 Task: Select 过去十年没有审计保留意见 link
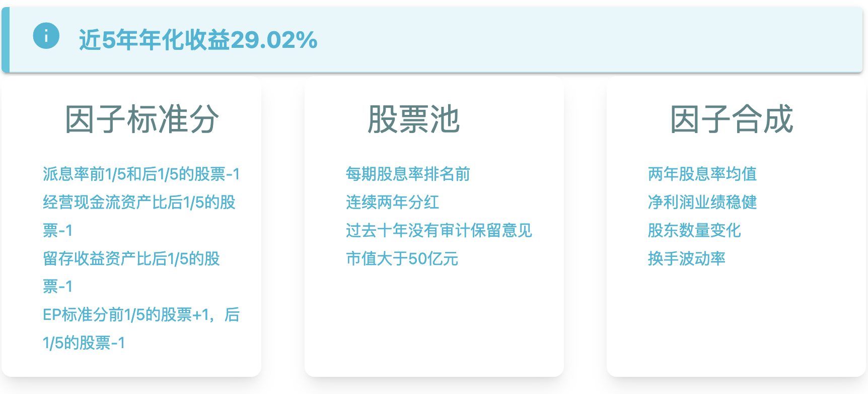439,230
